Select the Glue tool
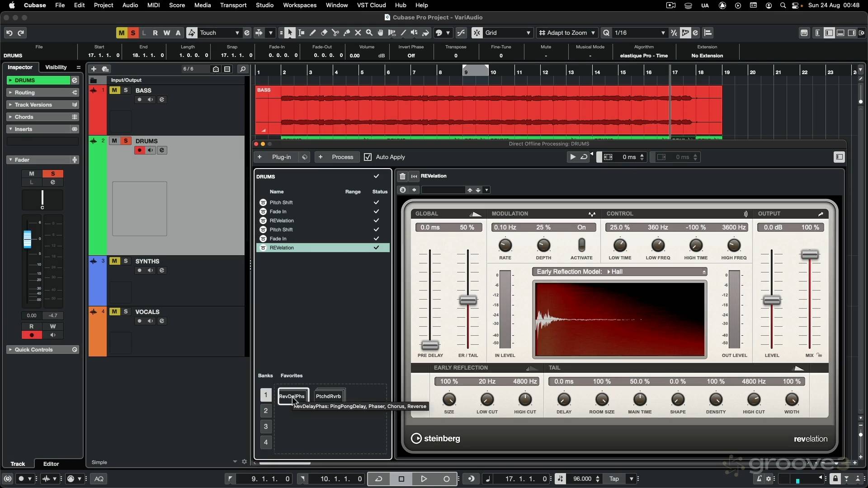Screen dimensions: 868x488 347,33
